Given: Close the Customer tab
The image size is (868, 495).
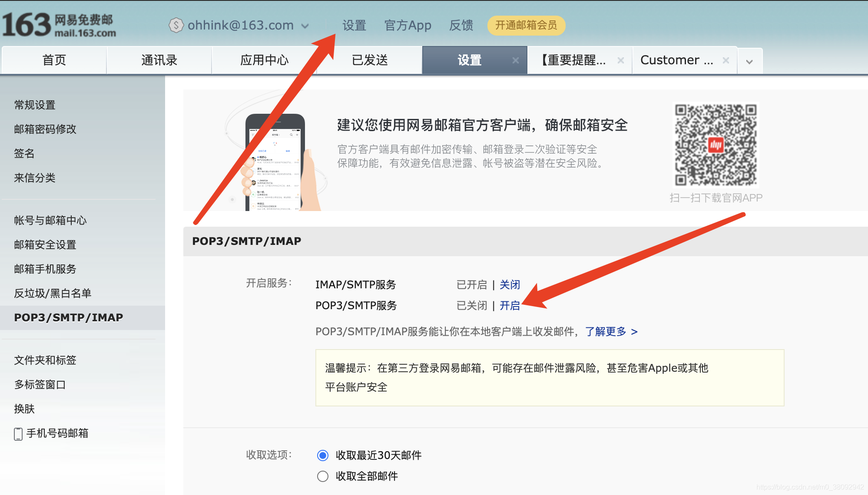Looking at the screenshot, I should (726, 60).
